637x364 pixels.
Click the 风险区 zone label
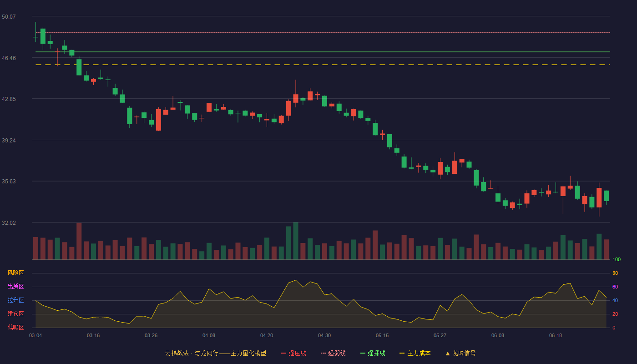point(16,273)
